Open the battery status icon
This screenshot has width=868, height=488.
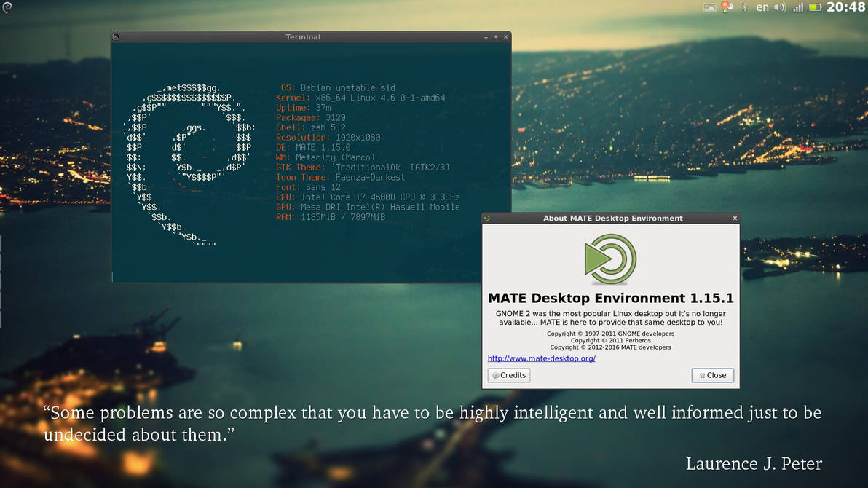coord(815,7)
